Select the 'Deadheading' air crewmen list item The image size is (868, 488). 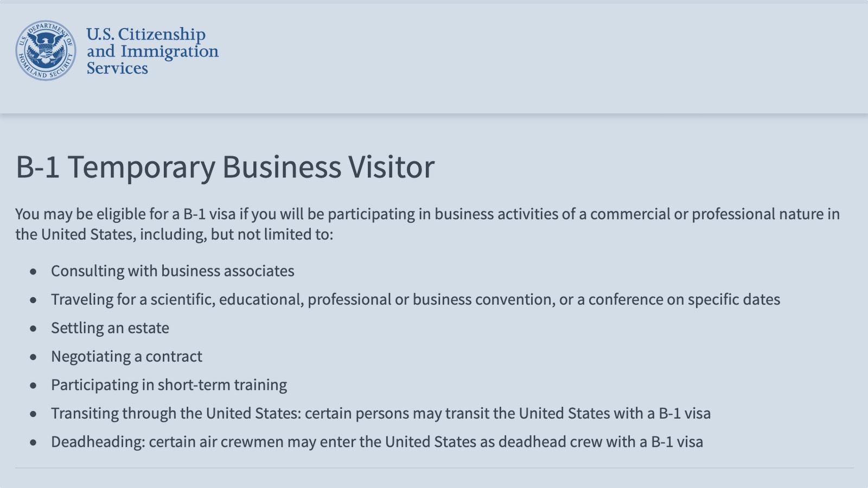[377, 441]
